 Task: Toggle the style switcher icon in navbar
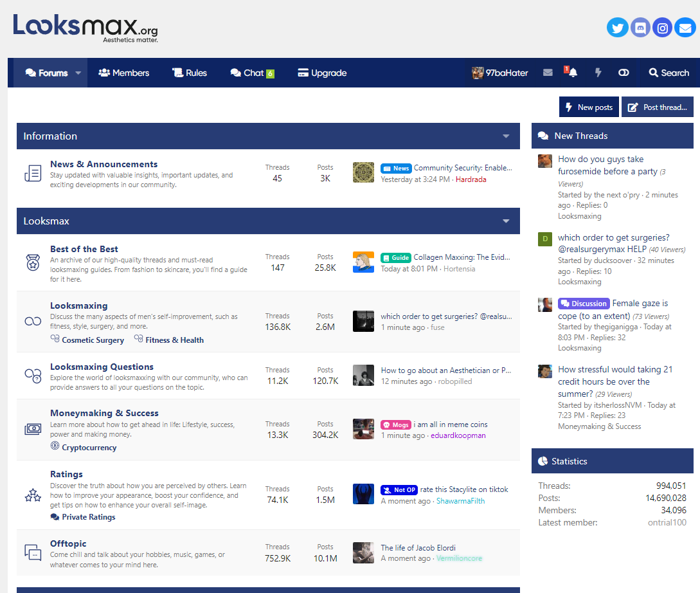pyautogui.click(x=624, y=73)
